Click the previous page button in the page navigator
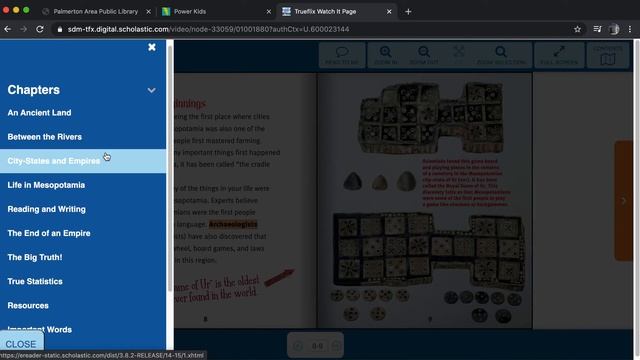 [x=298, y=346]
